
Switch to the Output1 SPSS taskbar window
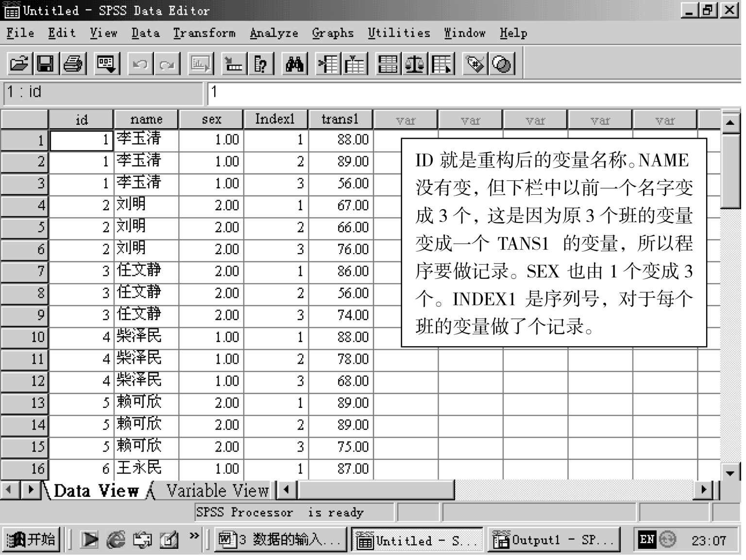tap(554, 540)
